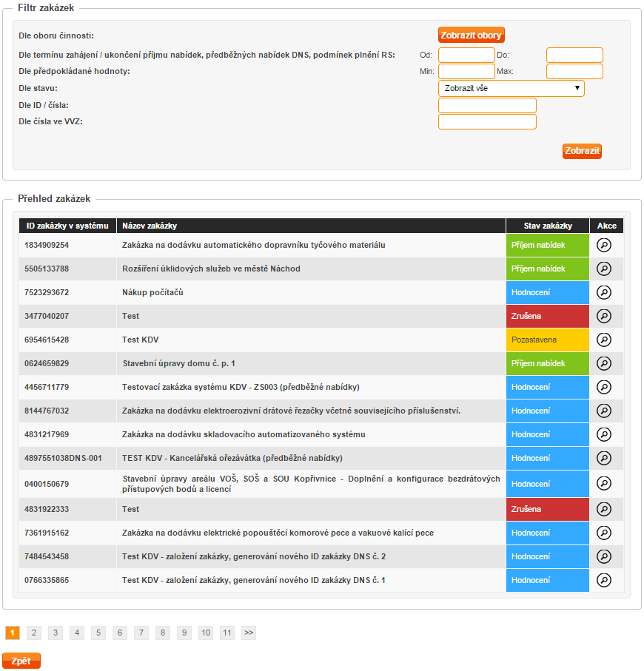Focus the Max value field
The width and height of the screenshot is (644, 671).
[574, 72]
